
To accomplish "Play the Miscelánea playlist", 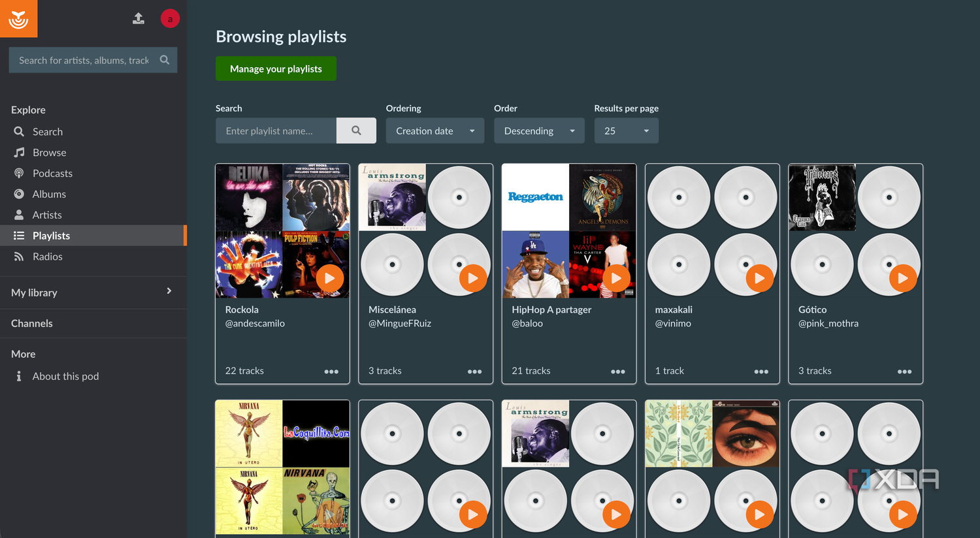I will [x=473, y=278].
